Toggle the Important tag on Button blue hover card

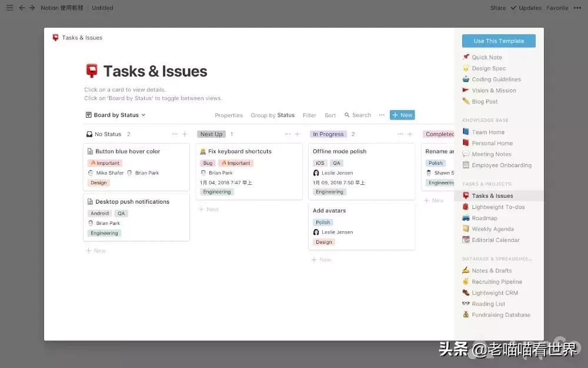[x=105, y=163]
